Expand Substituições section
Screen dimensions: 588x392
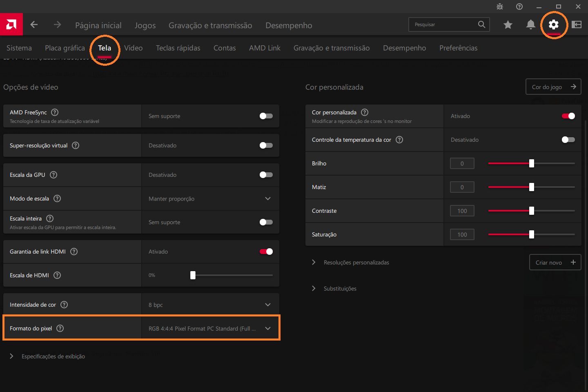(x=334, y=289)
